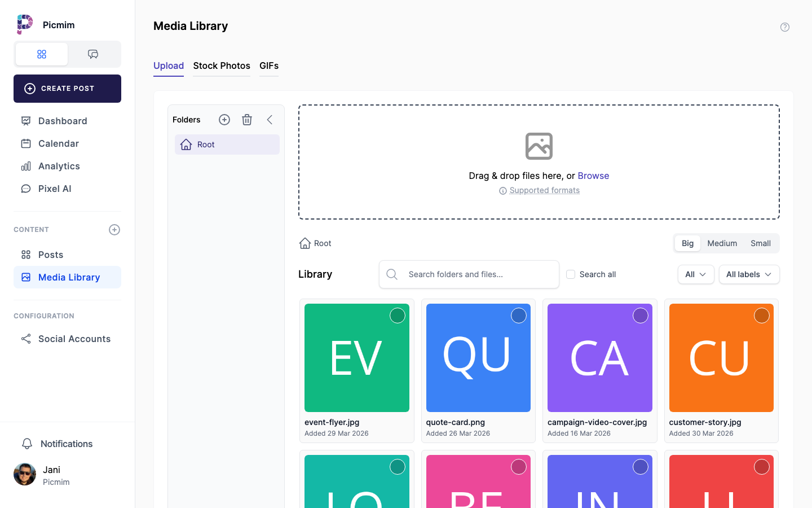The height and width of the screenshot is (508, 812).
Task: Click the CREATE POST button
Action: click(x=68, y=89)
